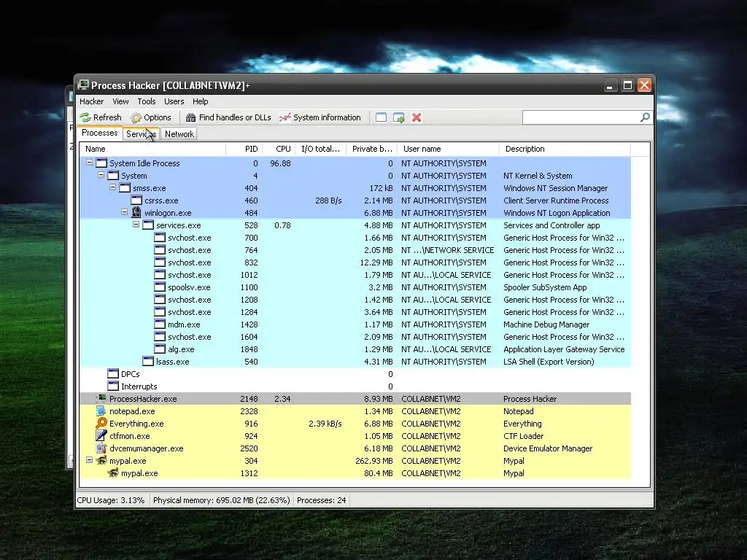This screenshot has height=560, width=747.
Task: Click inside the search filter box
Action: tap(581, 117)
